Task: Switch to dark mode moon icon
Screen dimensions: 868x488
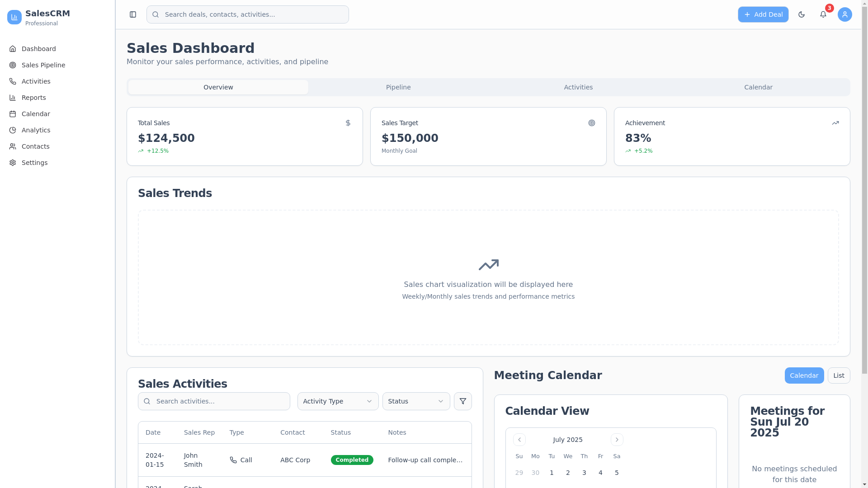Action: pos(802,14)
